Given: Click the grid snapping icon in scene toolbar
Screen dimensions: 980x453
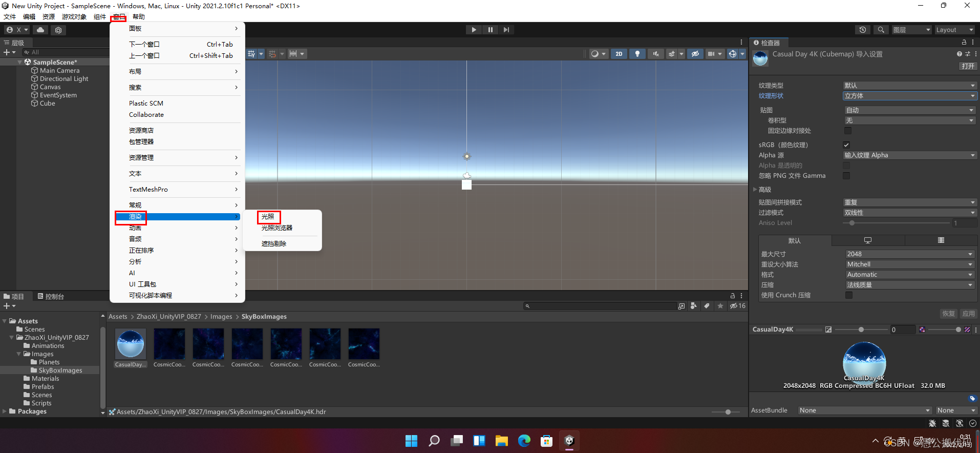Looking at the screenshot, I should (x=251, y=54).
